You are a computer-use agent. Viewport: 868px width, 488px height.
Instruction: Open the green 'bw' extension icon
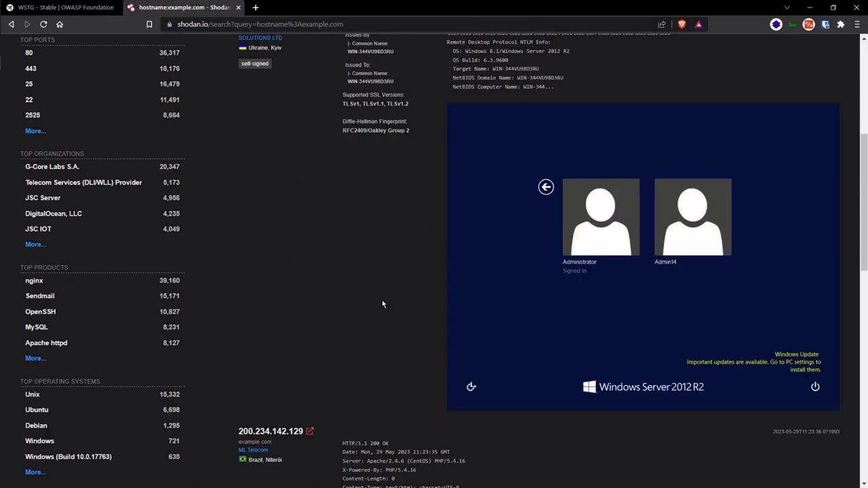pyautogui.click(x=792, y=24)
